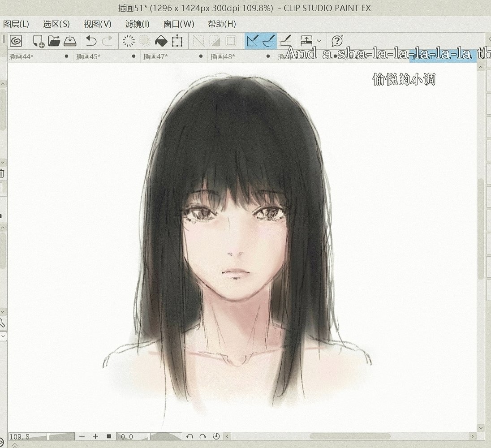
Task: Reset the canvas rotation
Action: [x=216, y=436]
